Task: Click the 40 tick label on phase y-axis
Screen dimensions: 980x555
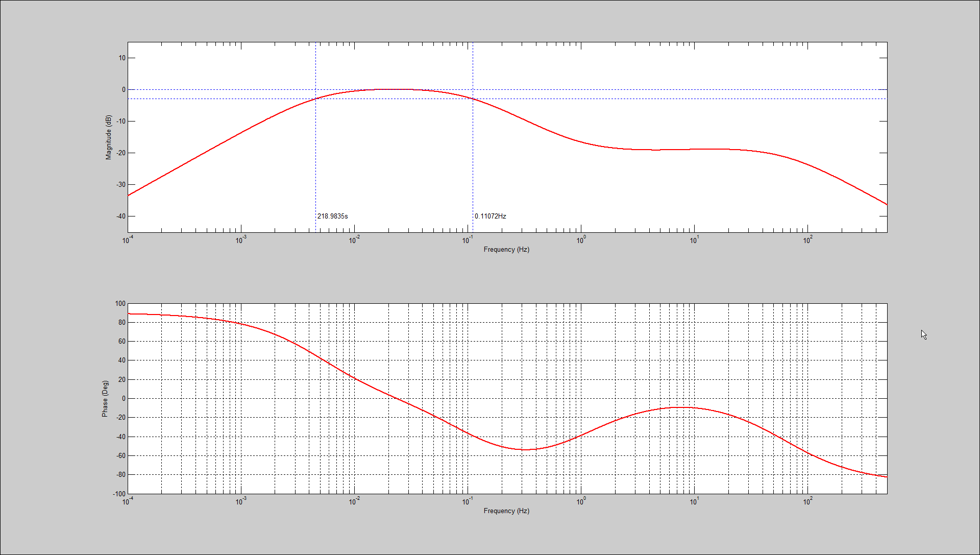Action: click(122, 360)
